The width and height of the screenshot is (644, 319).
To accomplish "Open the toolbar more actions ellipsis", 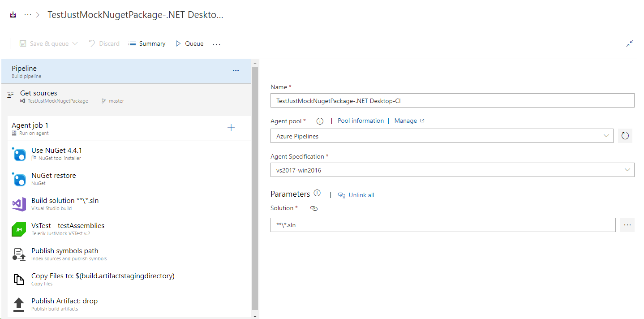I will [x=217, y=44].
